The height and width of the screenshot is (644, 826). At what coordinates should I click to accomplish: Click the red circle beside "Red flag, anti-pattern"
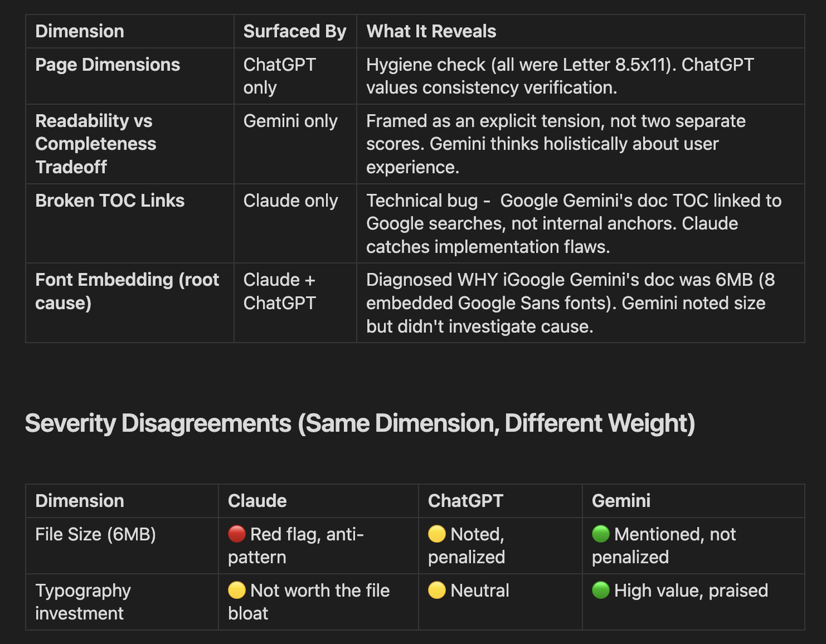tap(237, 534)
